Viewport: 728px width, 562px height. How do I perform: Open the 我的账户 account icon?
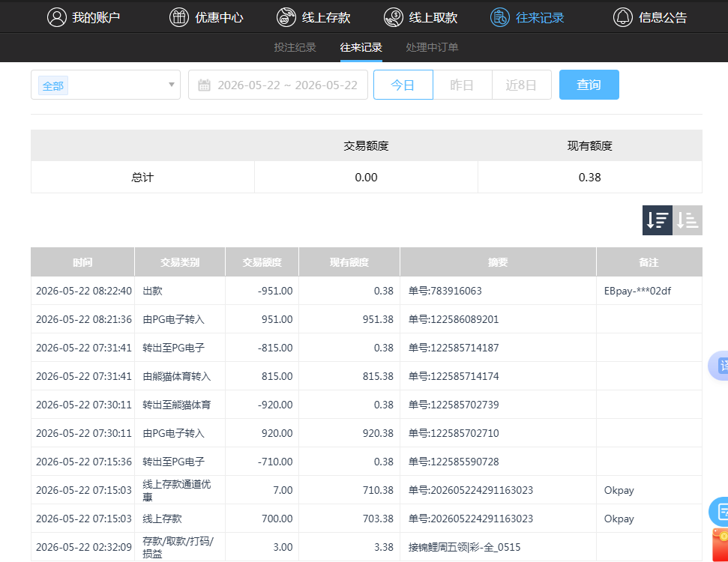point(57,18)
